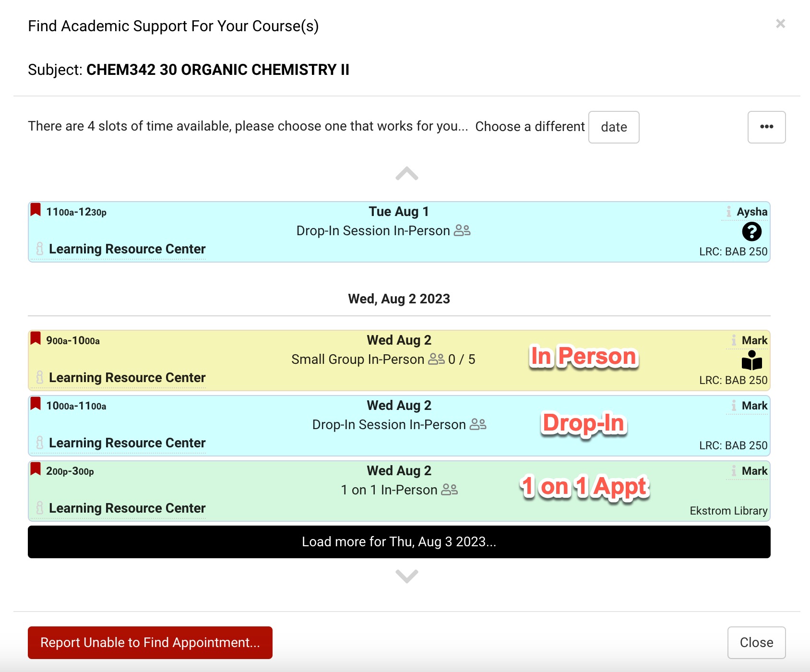This screenshot has width=810, height=672.
Task: Expand earlier slots with the up chevron
Action: click(x=407, y=174)
